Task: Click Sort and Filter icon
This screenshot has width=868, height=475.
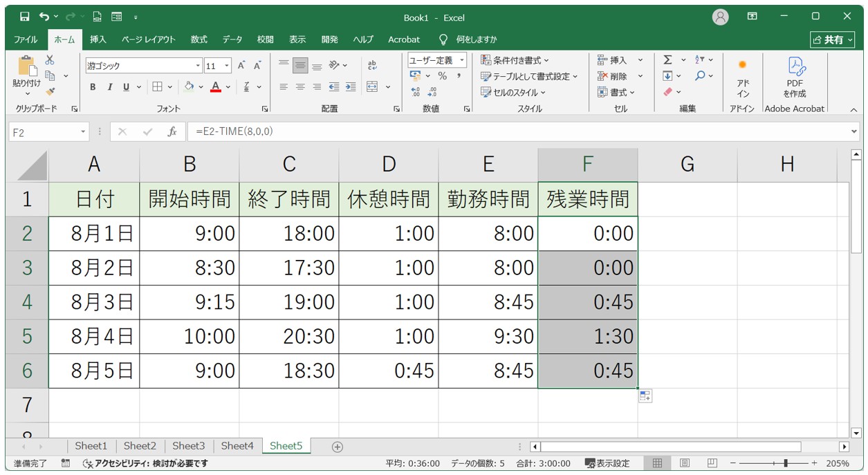Action: 700,60
